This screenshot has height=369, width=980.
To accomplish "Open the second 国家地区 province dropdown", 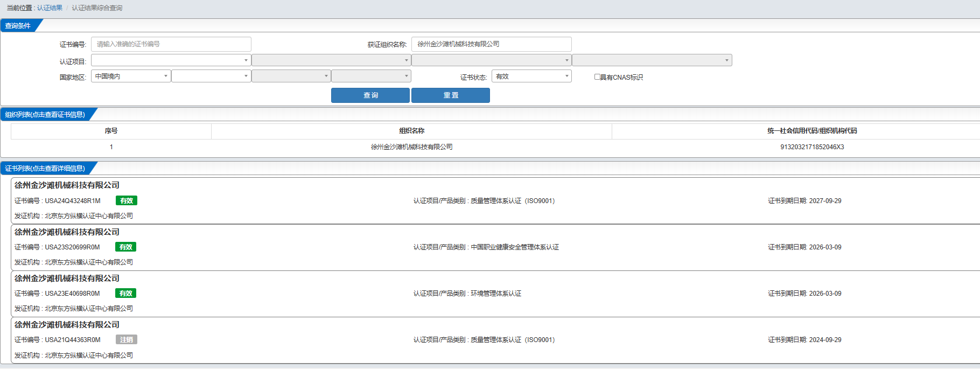I will 211,76.
